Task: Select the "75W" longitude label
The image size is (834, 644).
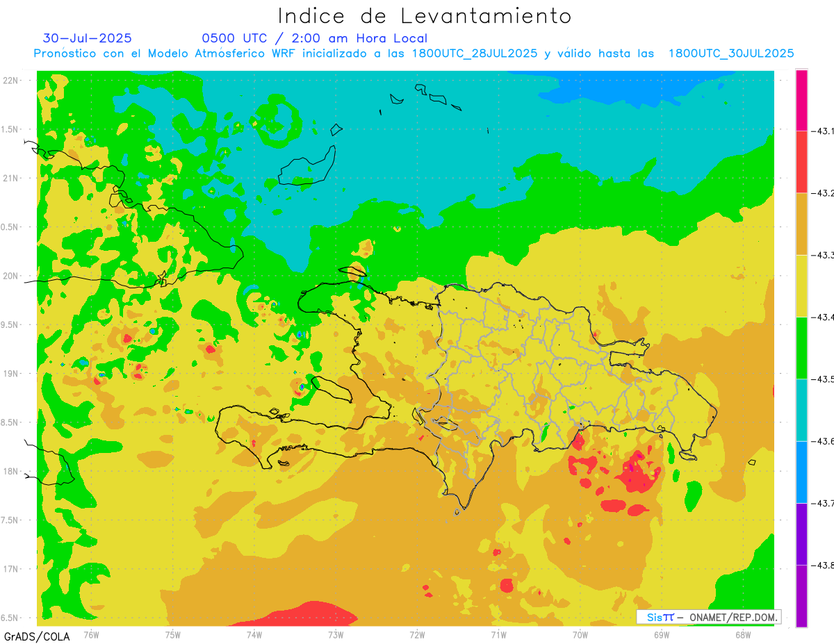Action: (173, 634)
